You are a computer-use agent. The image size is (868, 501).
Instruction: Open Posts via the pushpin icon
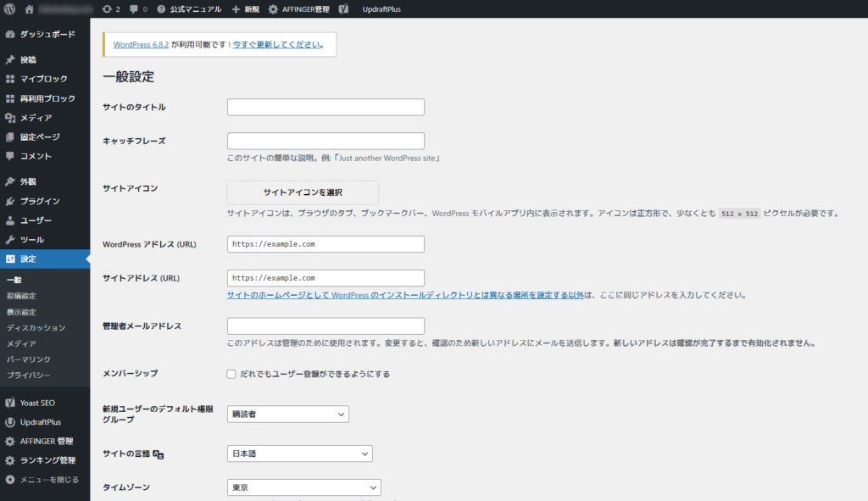point(10,60)
